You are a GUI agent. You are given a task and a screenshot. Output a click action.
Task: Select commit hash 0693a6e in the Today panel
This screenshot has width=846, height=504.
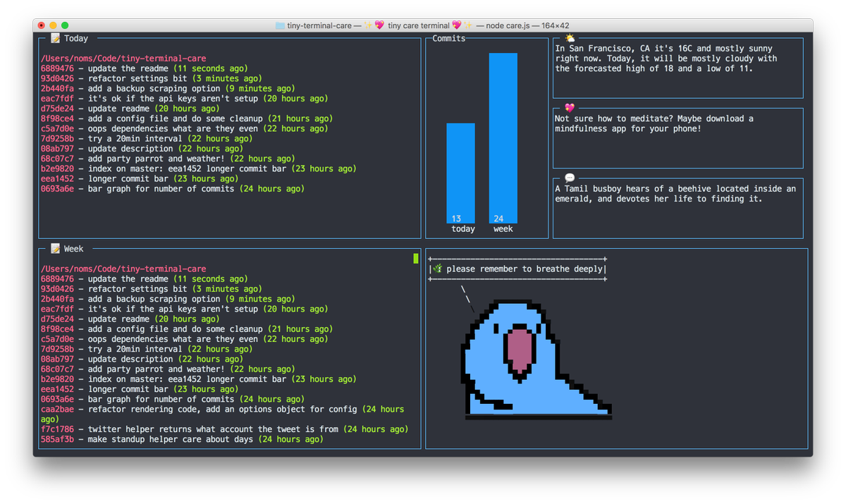(57, 189)
